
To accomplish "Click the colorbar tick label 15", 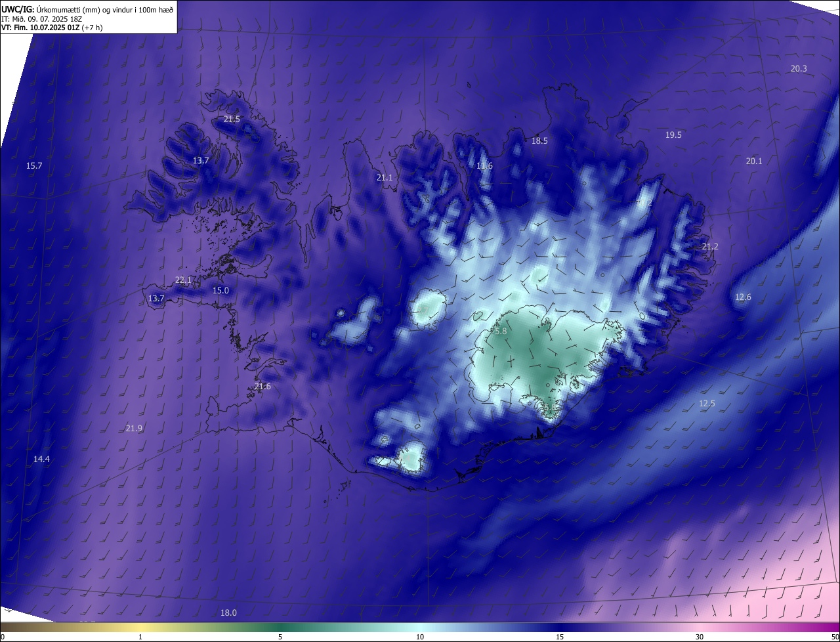I will click(560, 637).
